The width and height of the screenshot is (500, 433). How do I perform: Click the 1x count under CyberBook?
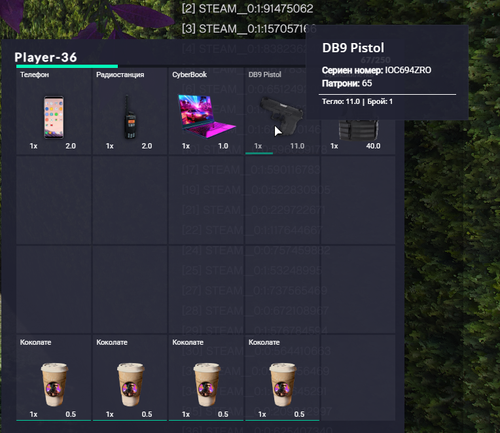[x=186, y=146]
